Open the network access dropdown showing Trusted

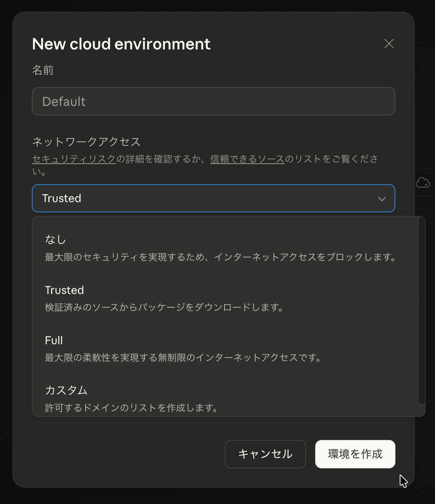point(213,198)
